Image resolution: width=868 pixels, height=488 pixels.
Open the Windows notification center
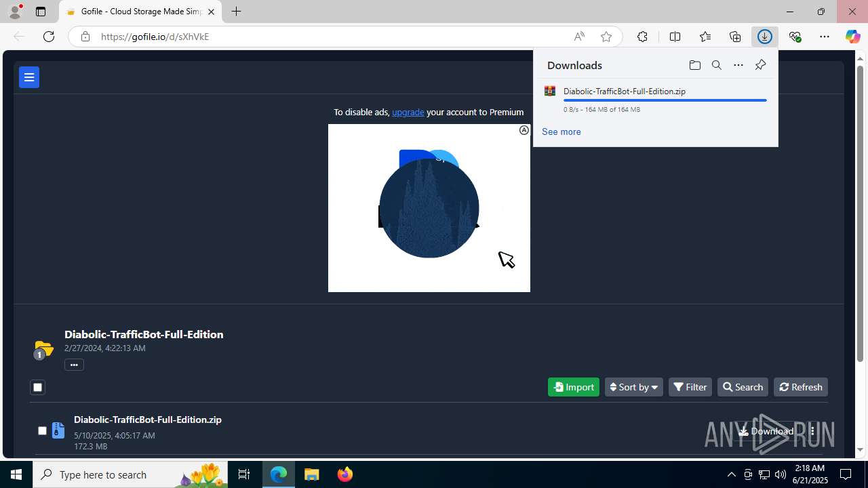(x=846, y=474)
